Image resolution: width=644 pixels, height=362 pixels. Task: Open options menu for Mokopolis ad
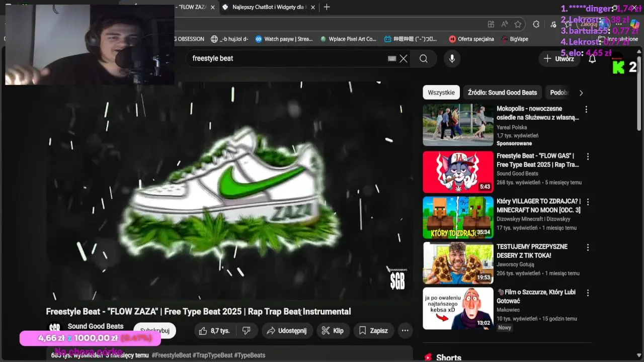point(586,109)
